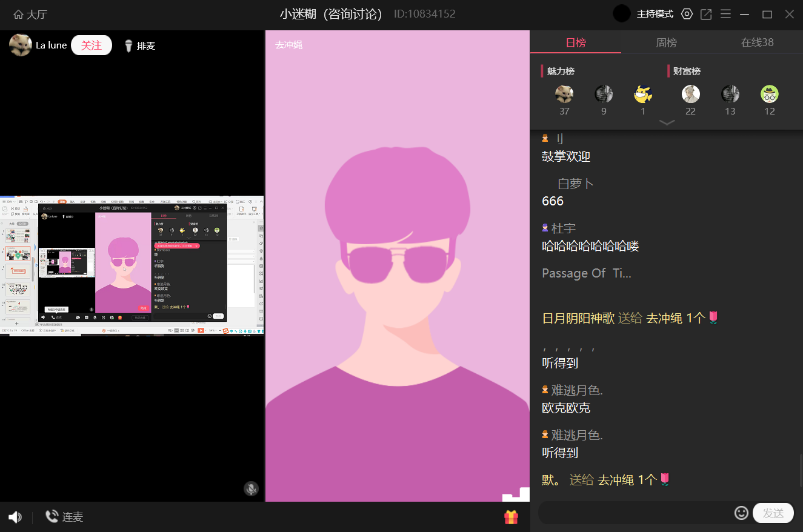
Task: Open the three-line hamburger menu
Action: coord(725,15)
